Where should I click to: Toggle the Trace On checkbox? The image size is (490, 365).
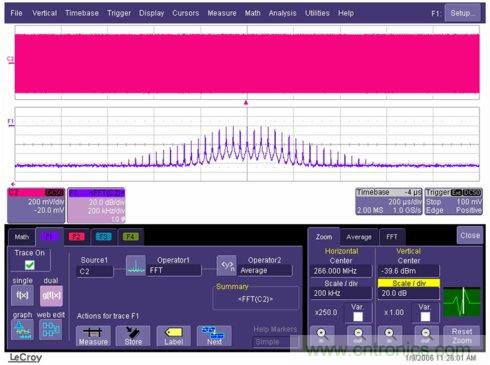coord(30,265)
